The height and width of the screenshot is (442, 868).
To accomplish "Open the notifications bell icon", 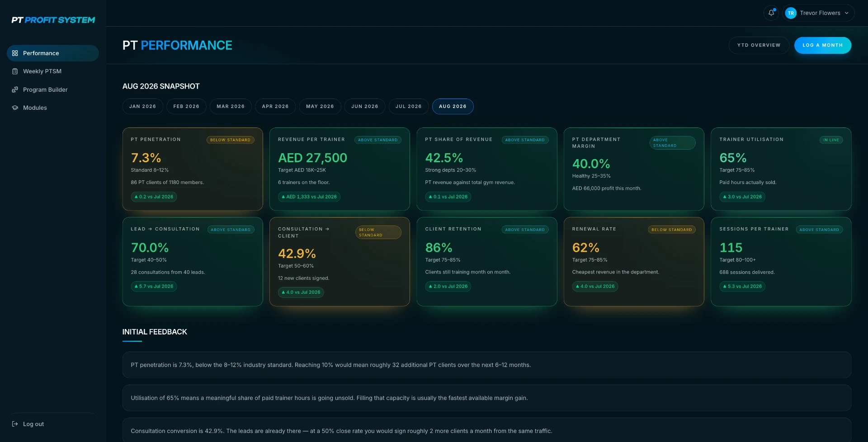I will 771,13.
